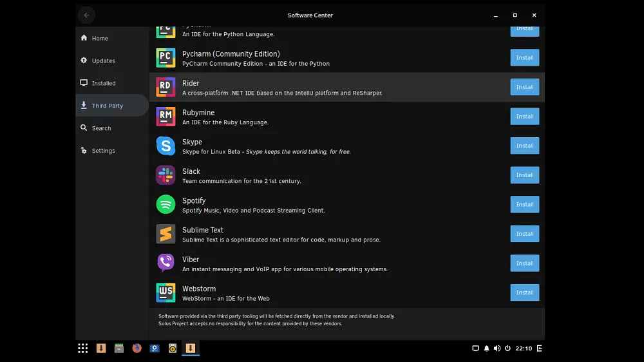Open Software Center Settings
644x362 pixels.
(x=111, y=151)
